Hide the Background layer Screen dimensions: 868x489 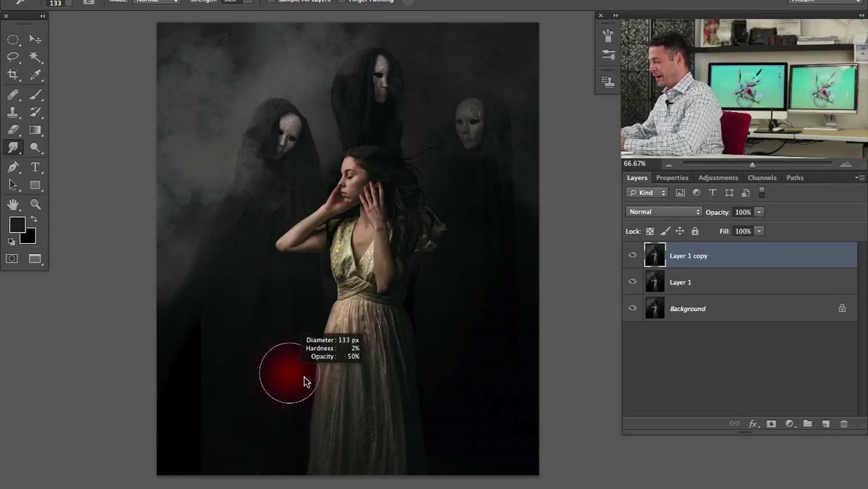[633, 308]
